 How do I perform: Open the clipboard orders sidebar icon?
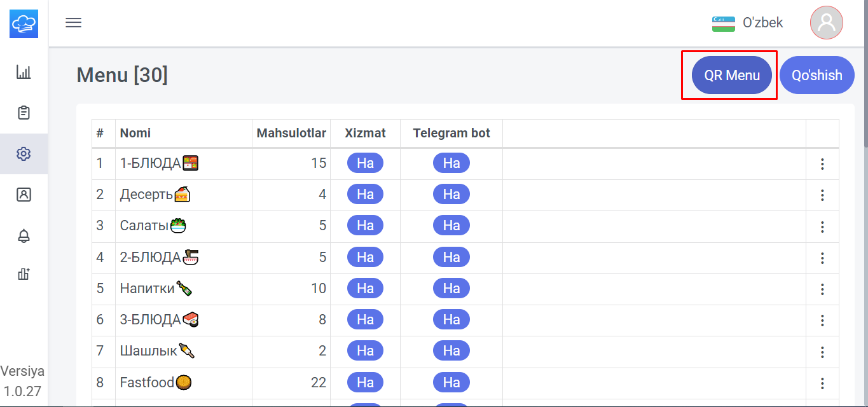coord(24,113)
